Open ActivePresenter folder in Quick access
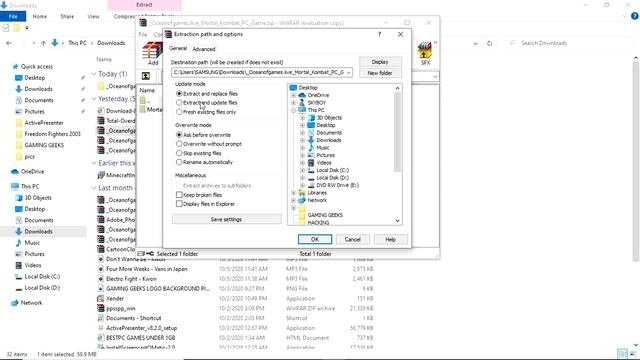The image size is (640, 360). [x=44, y=123]
